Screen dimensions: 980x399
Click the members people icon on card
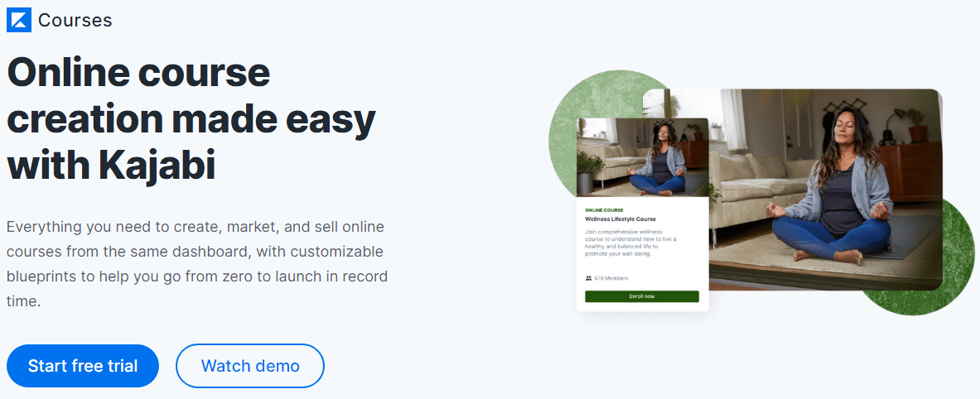click(x=589, y=278)
